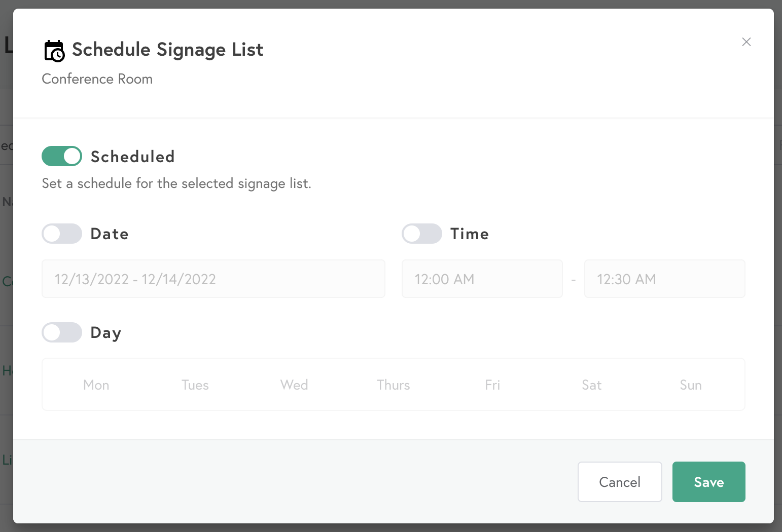Click the Schedule Signage List title
The image size is (782, 532).
pos(168,49)
